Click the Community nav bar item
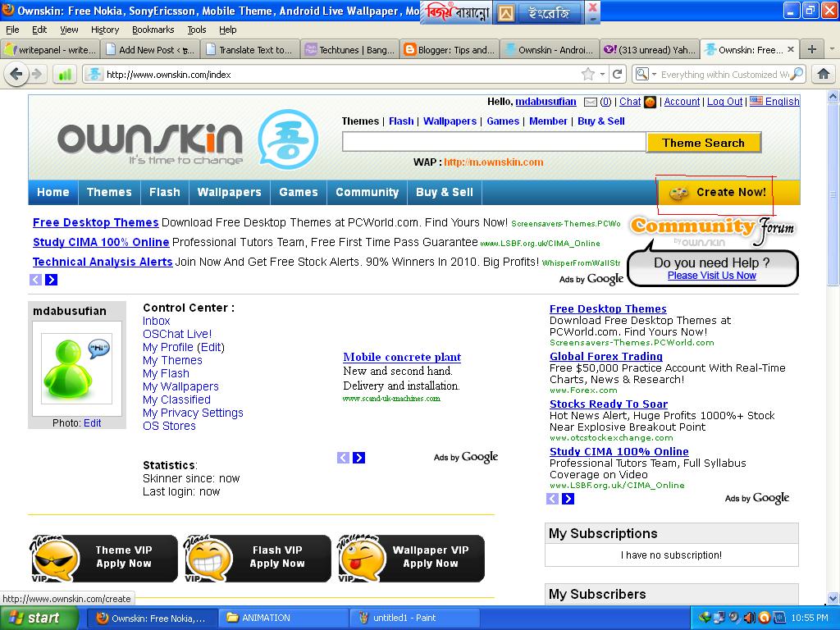The image size is (840, 630). 367,192
